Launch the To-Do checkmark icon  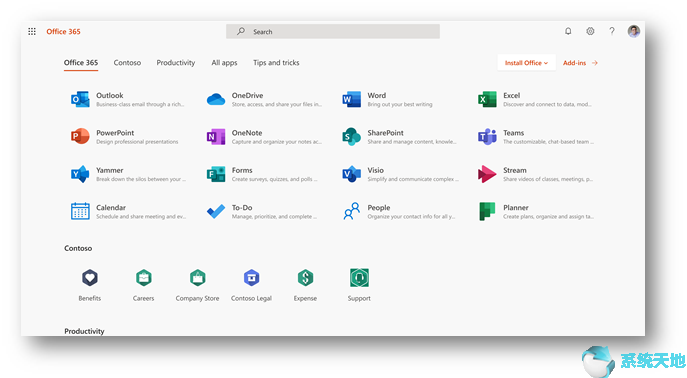point(216,212)
